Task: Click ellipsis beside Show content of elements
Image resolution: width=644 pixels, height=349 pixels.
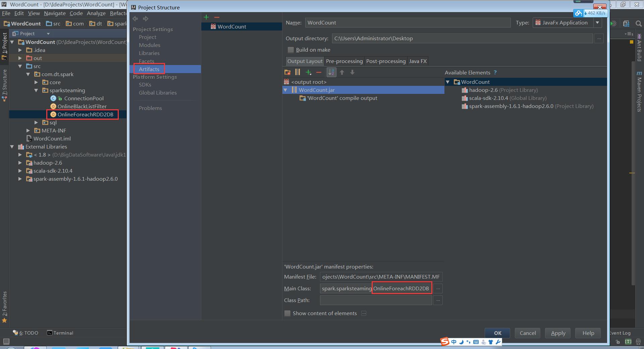Action: tap(364, 313)
